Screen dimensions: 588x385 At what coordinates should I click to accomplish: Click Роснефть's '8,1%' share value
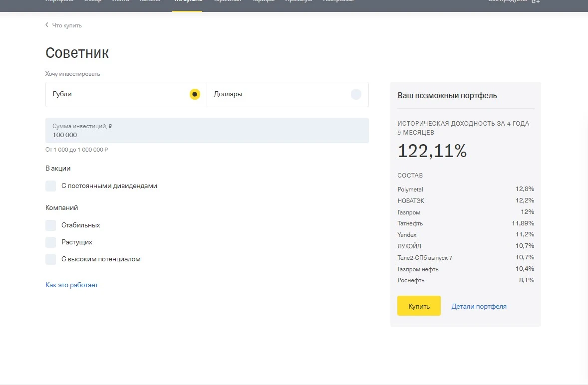pyautogui.click(x=527, y=280)
